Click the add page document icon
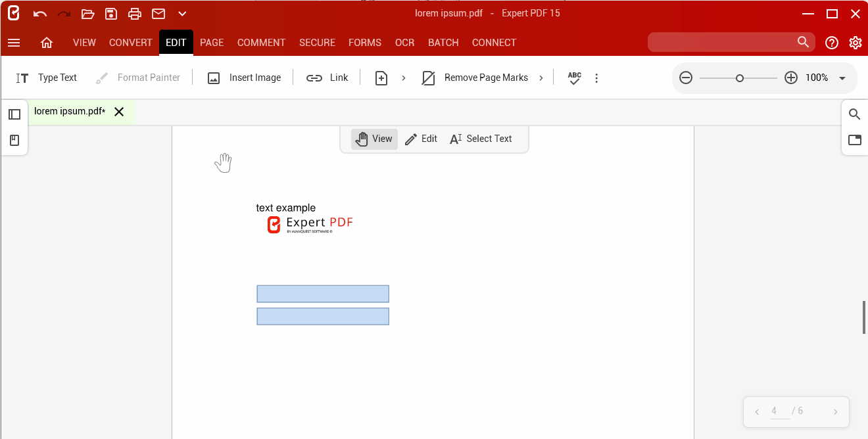Screen dimensions: 868x439 click(381, 78)
